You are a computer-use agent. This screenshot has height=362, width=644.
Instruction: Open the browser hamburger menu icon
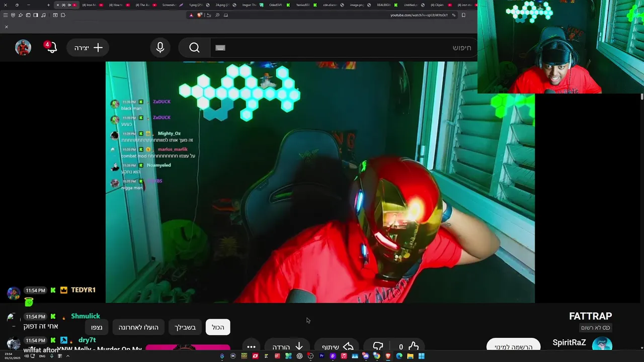[x=6, y=15]
